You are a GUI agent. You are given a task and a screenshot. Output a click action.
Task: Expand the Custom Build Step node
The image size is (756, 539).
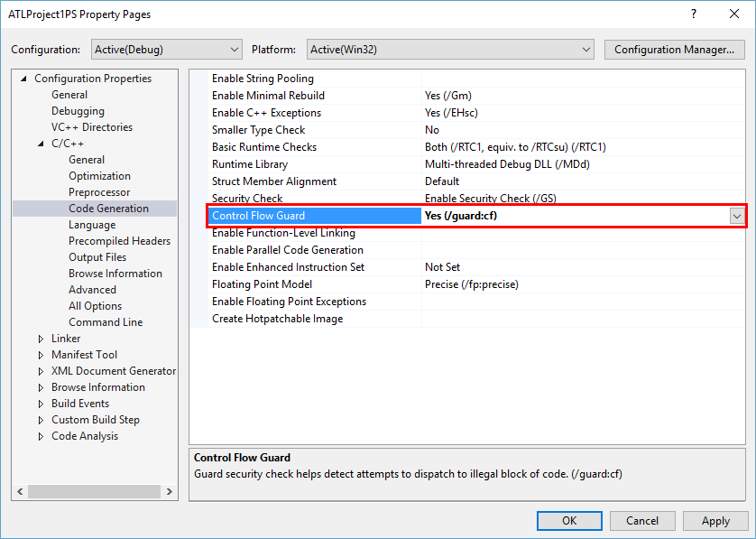pyautogui.click(x=41, y=421)
